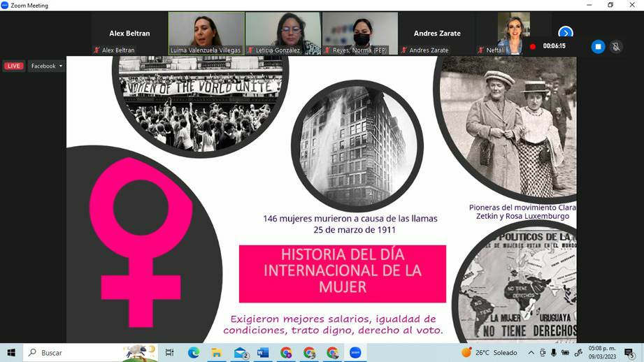The width and height of the screenshot is (644, 362).
Task: Click the pink female symbol graphic
Action: [141, 242]
